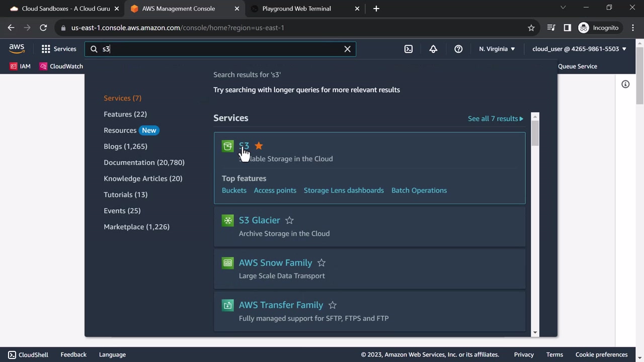Open notifications bell
644x362 pixels.
click(433, 49)
